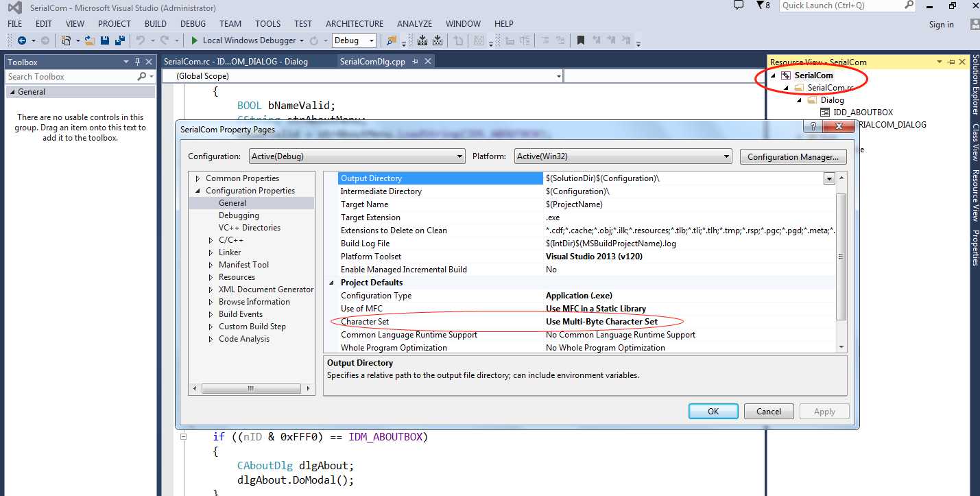Click the Save single-disk icon
This screenshot has height=496, width=980.
(105, 40)
